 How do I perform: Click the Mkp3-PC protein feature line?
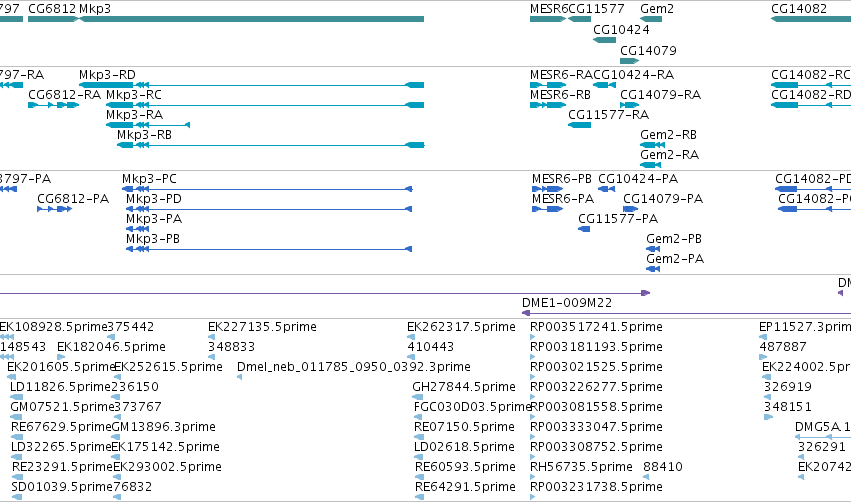tap(267, 189)
